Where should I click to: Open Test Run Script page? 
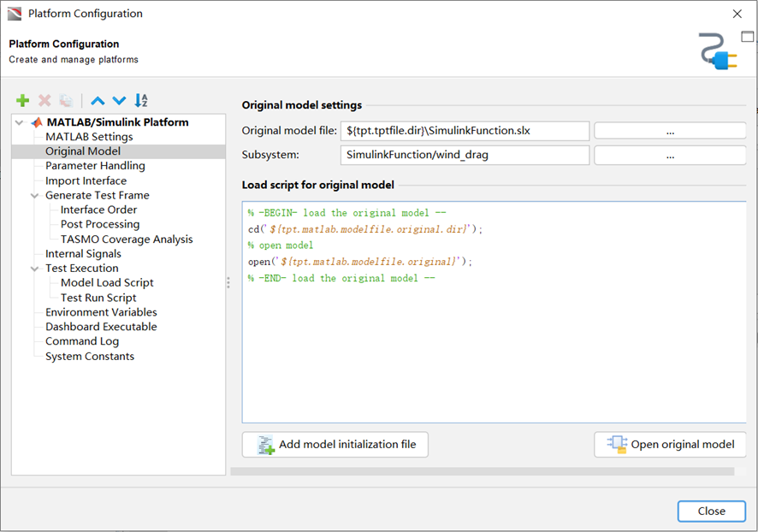(x=98, y=298)
